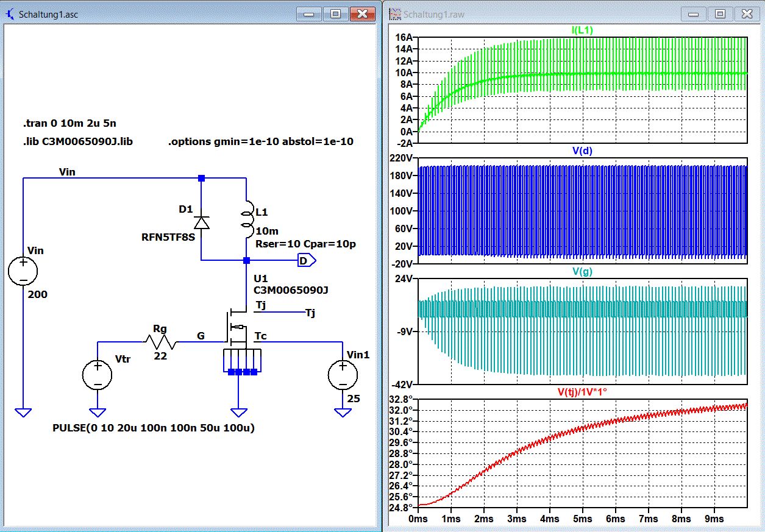The height and width of the screenshot is (532, 765).
Task: Click the .lib C3M0065090J.lib directive text
Action: [x=77, y=141]
